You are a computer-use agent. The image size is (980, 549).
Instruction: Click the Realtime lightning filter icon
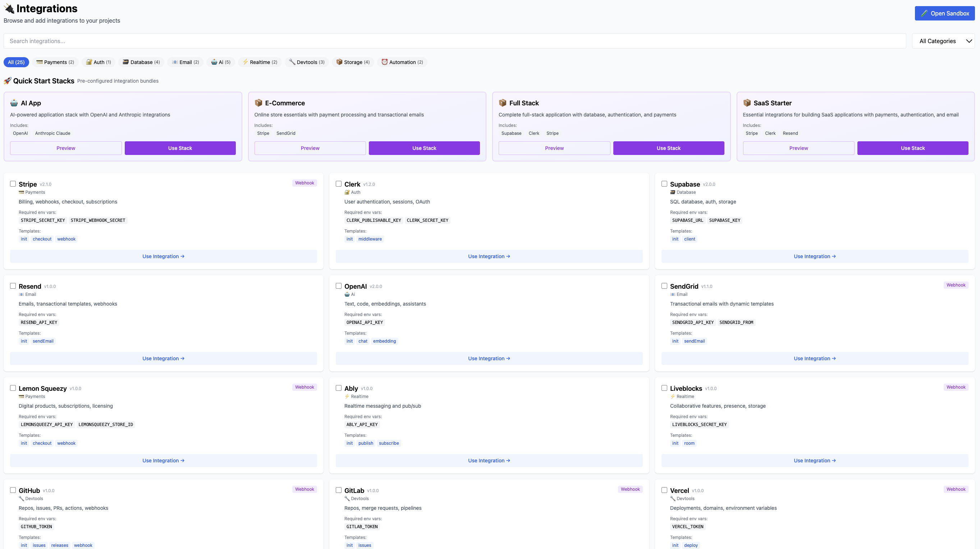246,62
